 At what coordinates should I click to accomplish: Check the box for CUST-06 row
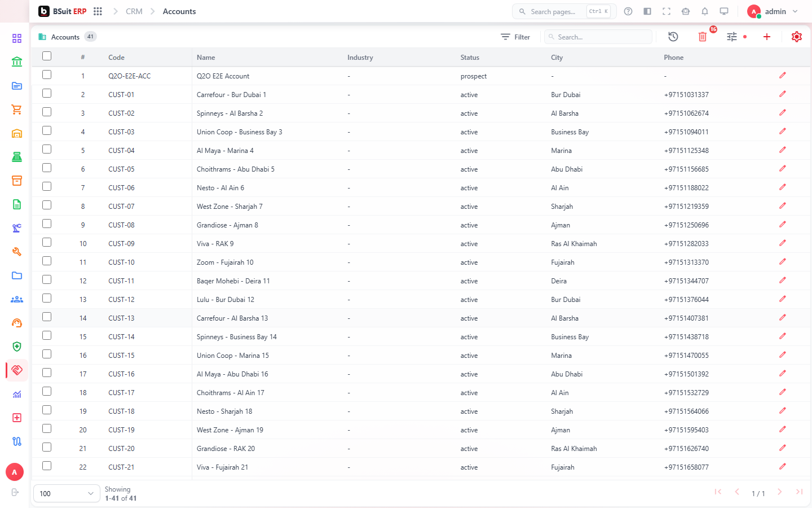point(47,186)
